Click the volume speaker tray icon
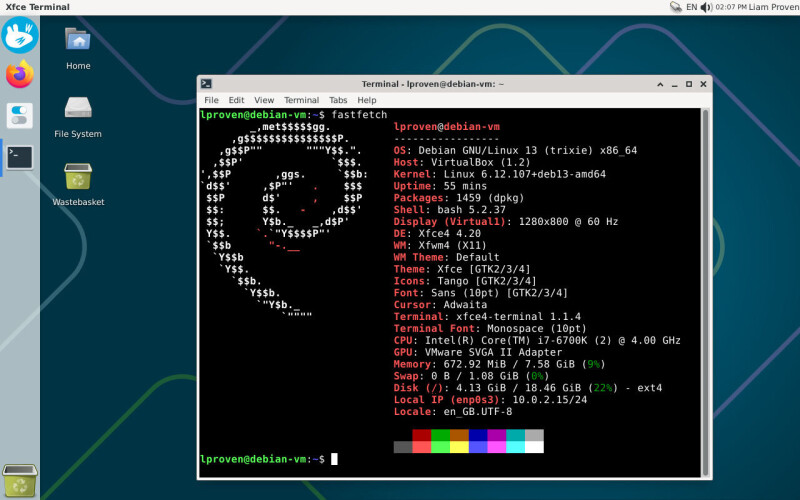This screenshot has width=800, height=500. coord(706,7)
